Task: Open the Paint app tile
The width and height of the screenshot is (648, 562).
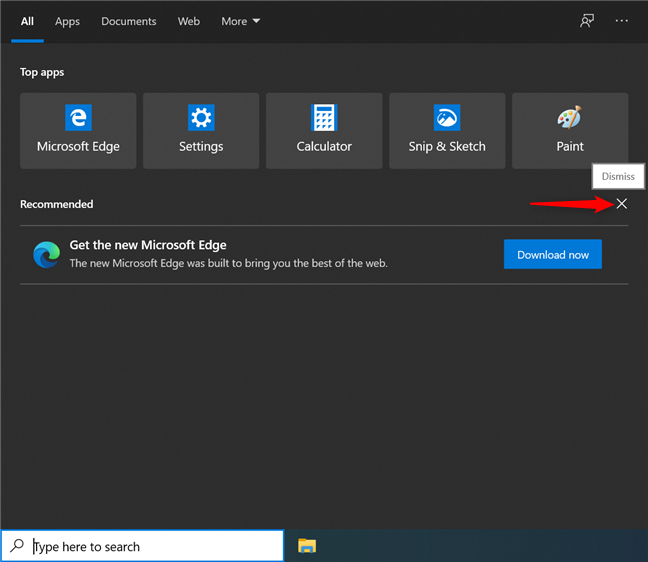Action: pyautogui.click(x=570, y=131)
